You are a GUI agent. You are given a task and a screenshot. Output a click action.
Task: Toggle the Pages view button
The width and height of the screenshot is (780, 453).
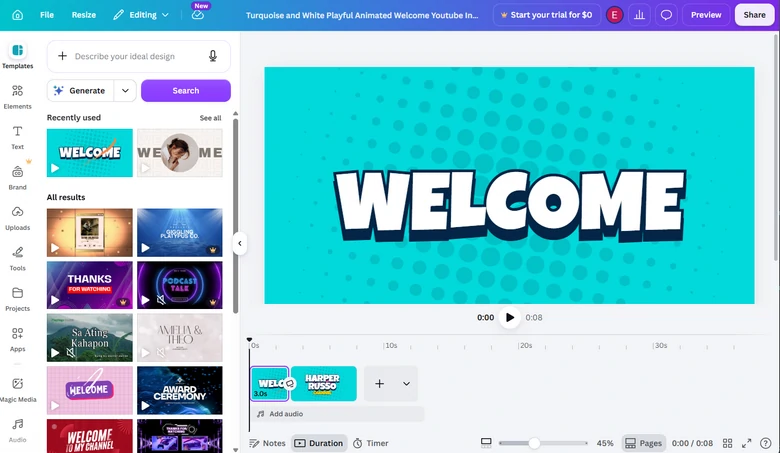tap(644, 443)
